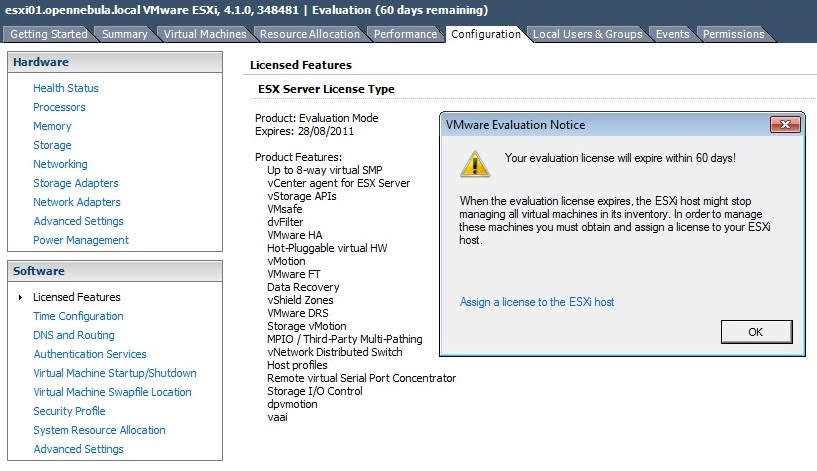Click the vaai feature line
The height and width of the screenshot is (471, 817).
277,418
